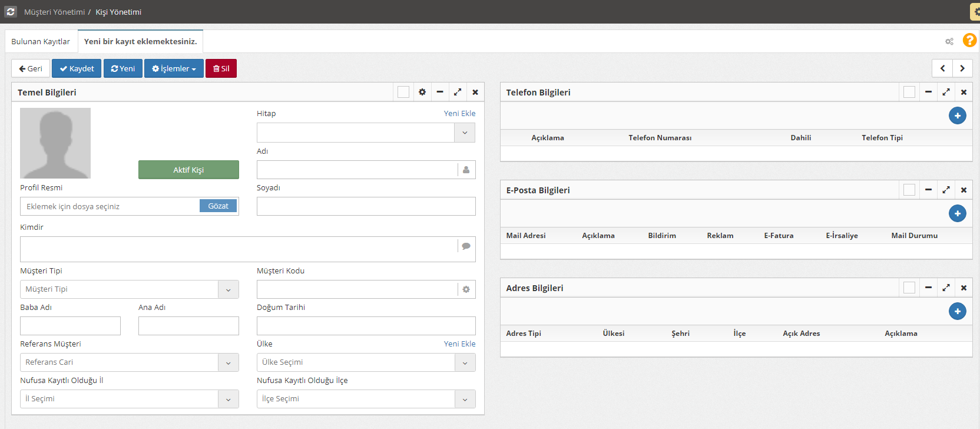
Task: Click Yeni Ekle link next to Ülke
Action: [459, 344]
